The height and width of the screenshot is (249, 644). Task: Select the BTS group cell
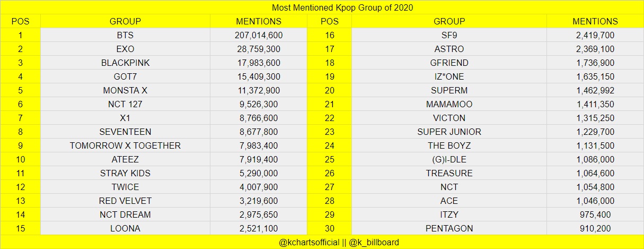[125, 35]
